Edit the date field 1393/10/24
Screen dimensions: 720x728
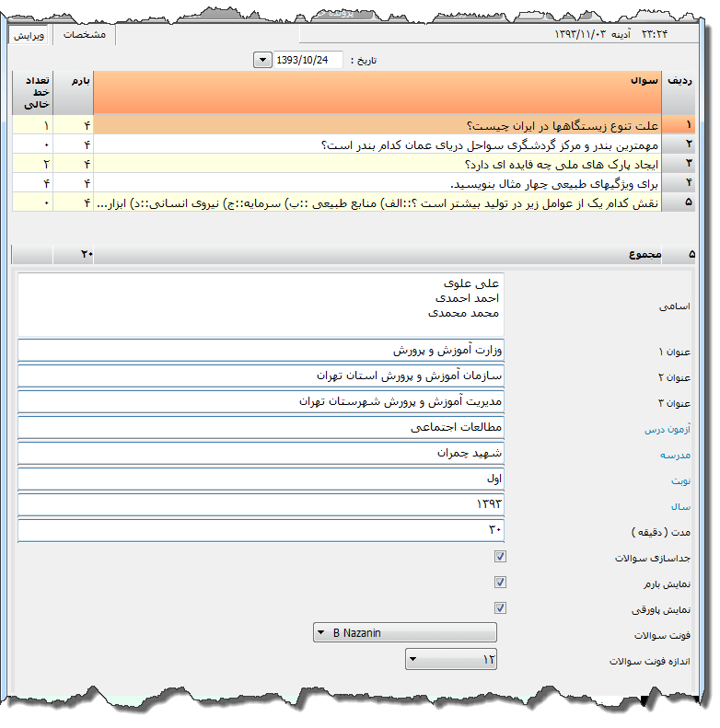pos(308,60)
